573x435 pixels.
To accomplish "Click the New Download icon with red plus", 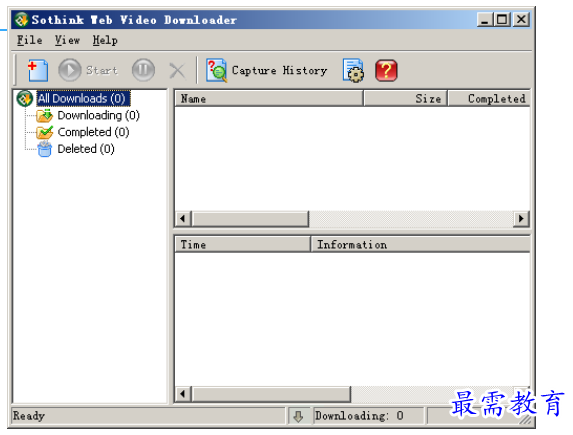I will [38, 70].
